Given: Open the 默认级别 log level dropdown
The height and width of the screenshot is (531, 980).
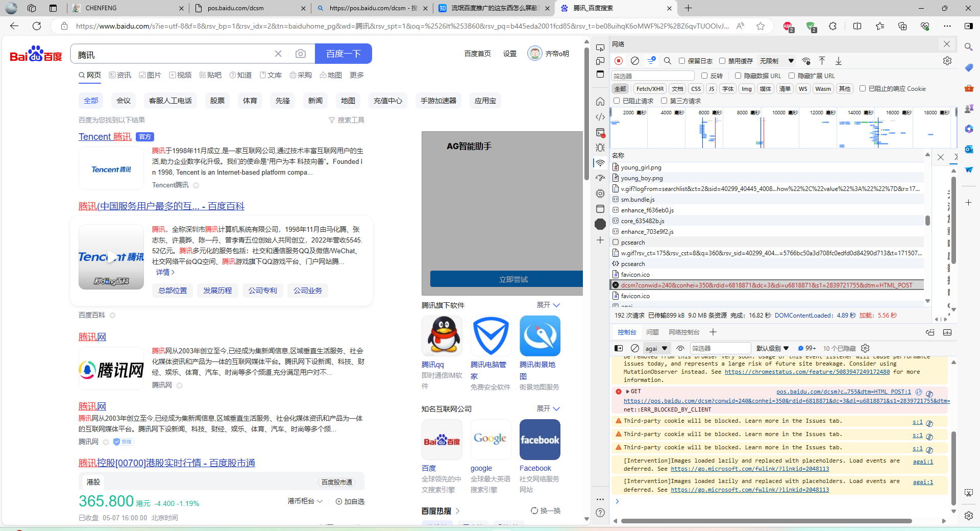Looking at the screenshot, I should [773, 348].
